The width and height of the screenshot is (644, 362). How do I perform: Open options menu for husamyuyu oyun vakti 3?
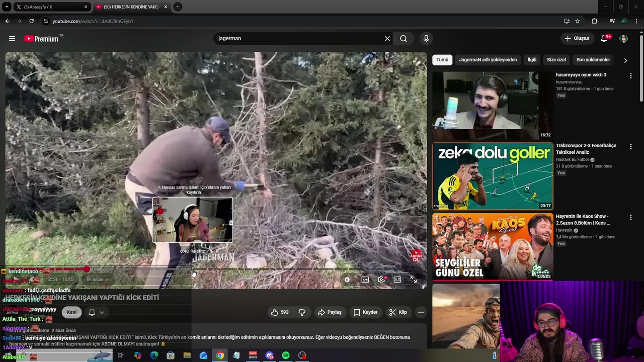(x=630, y=76)
